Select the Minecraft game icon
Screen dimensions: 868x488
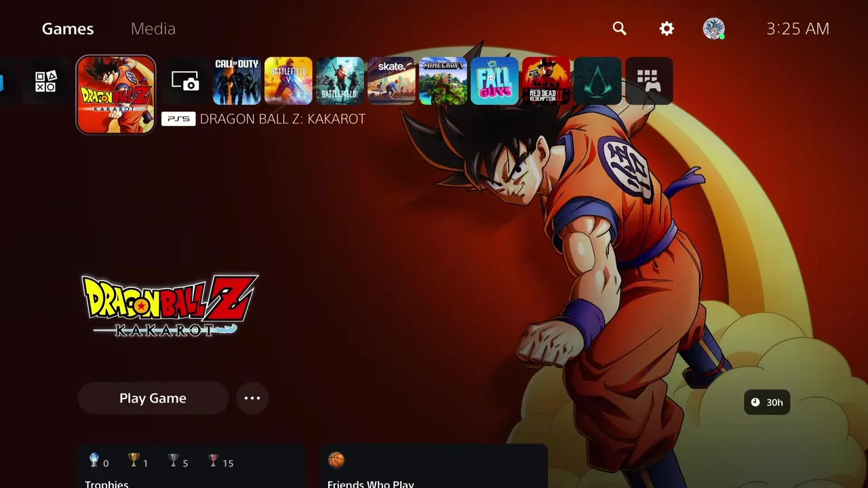point(443,81)
